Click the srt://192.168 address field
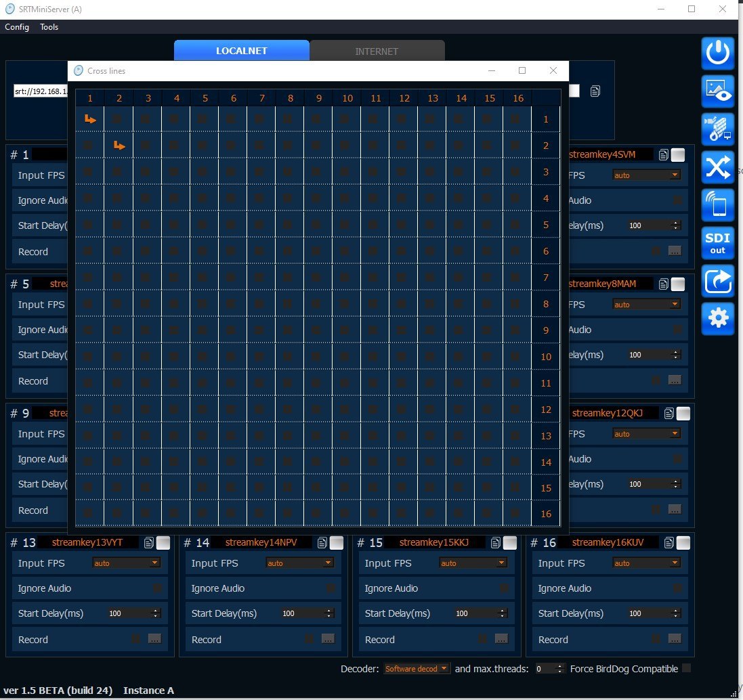 click(x=41, y=91)
